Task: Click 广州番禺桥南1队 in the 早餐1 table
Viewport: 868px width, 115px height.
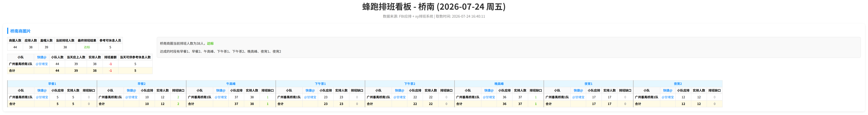Action: pyautogui.click(x=21, y=97)
